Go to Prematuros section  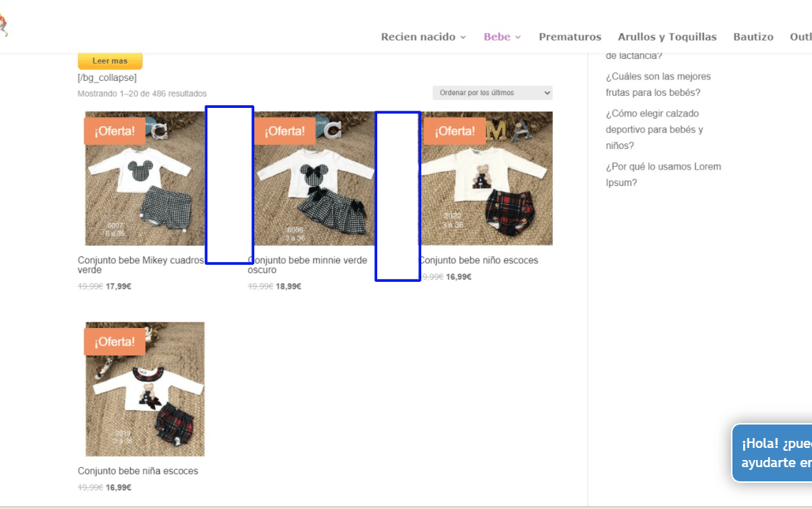click(x=570, y=37)
